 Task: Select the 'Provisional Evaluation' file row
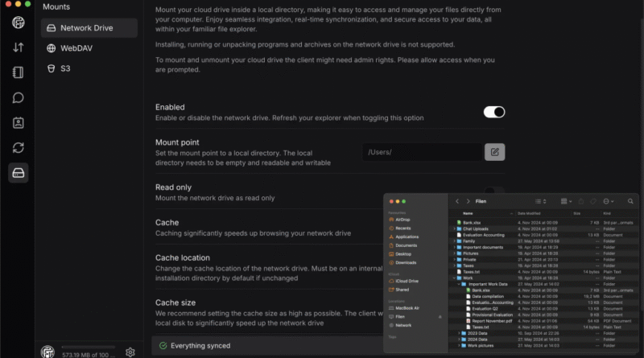pyautogui.click(x=544, y=315)
